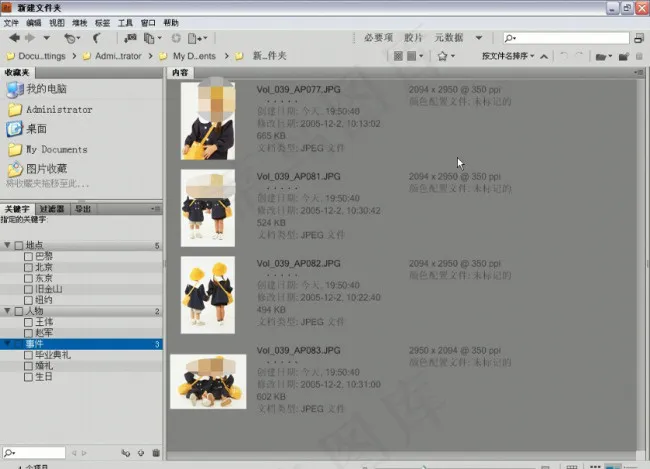Select 我的电脑 in favorites panel
Image resolution: width=650 pixels, height=469 pixels.
click(x=46, y=89)
